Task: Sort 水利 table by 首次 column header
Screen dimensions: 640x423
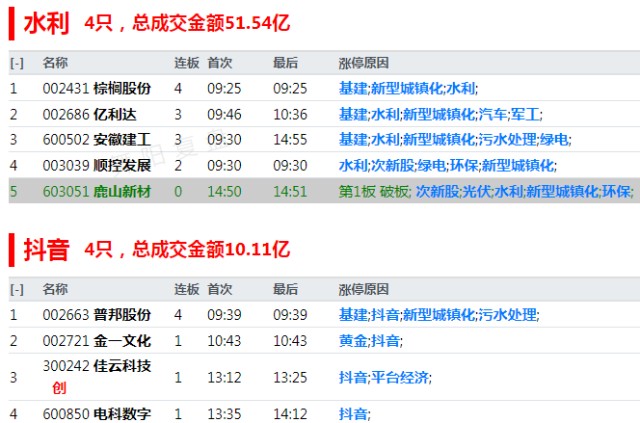Action: pyautogui.click(x=220, y=63)
